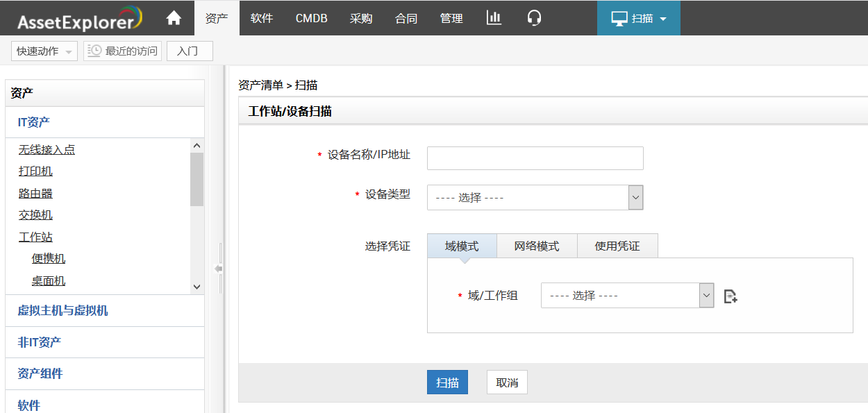Image resolution: width=868 pixels, height=413 pixels.
Task: Switch to the 网络模式 tab
Action: click(537, 246)
